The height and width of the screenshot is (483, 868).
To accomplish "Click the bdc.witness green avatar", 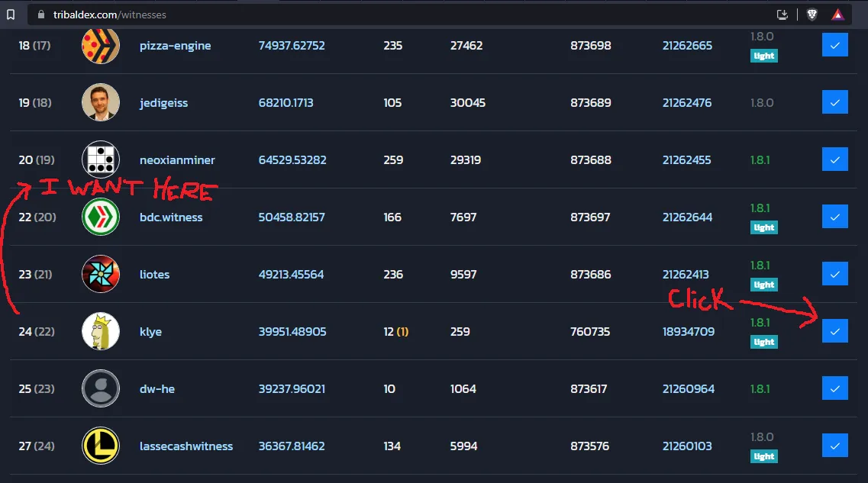I will [101, 217].
